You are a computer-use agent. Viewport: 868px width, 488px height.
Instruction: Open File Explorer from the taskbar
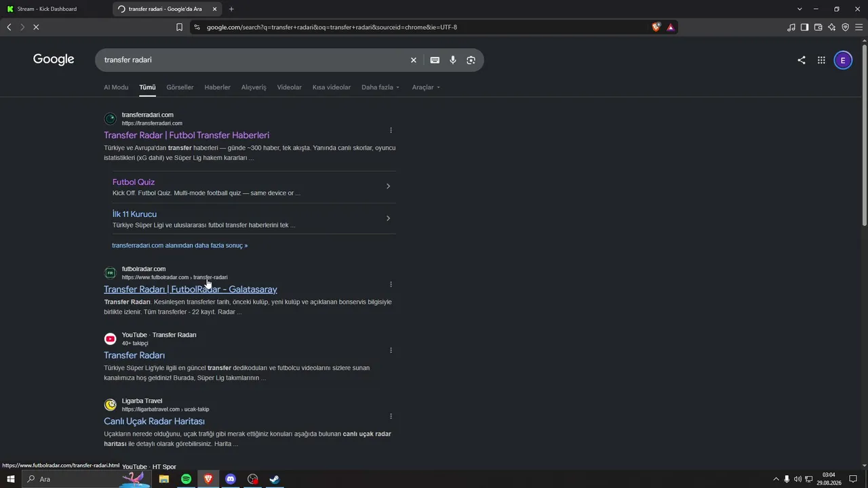coord(163,479)
